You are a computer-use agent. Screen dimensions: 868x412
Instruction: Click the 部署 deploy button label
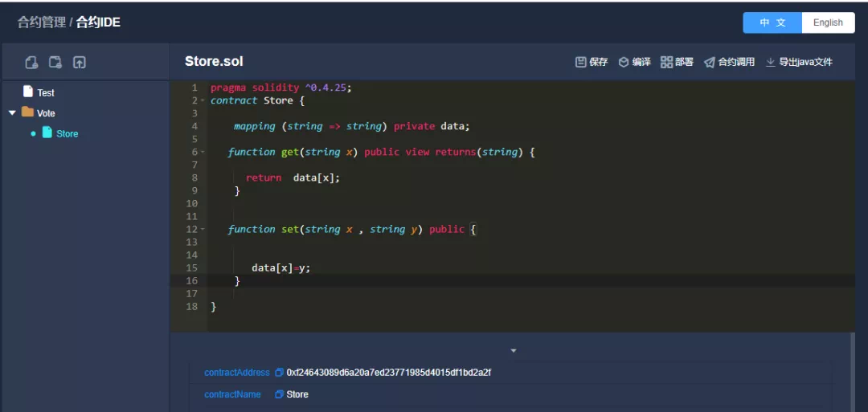click(684, 62)
